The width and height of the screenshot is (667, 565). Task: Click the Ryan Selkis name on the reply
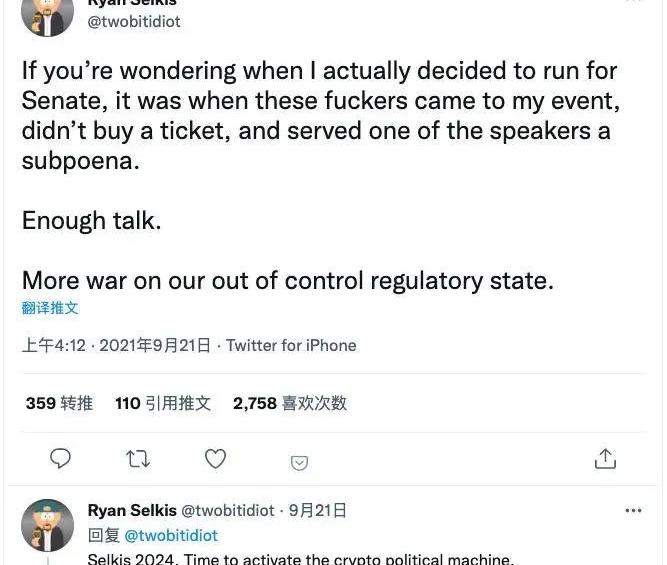click(x=132, y=510)
